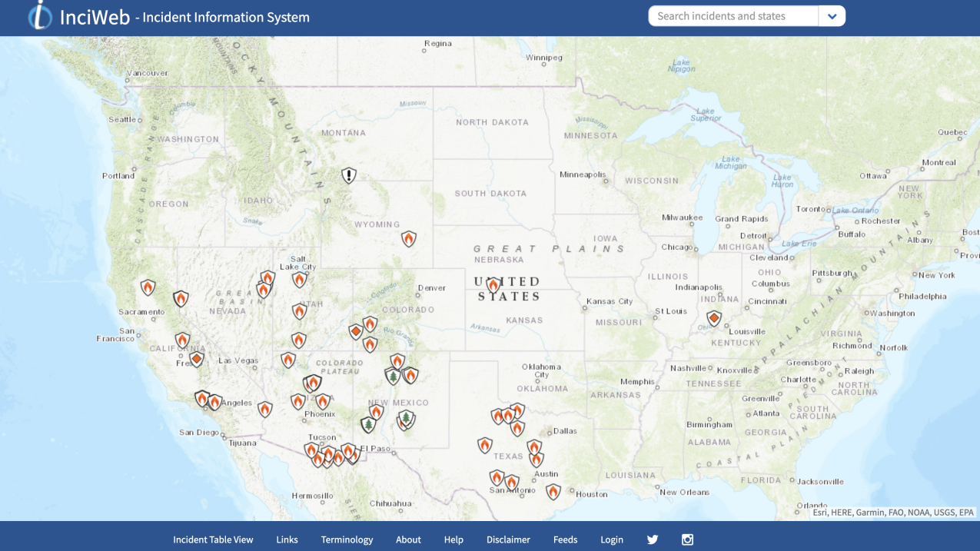The height and width of the screenshot is (551, 980).
Task: Open the Incident Table View
Action: click(213, 539)
